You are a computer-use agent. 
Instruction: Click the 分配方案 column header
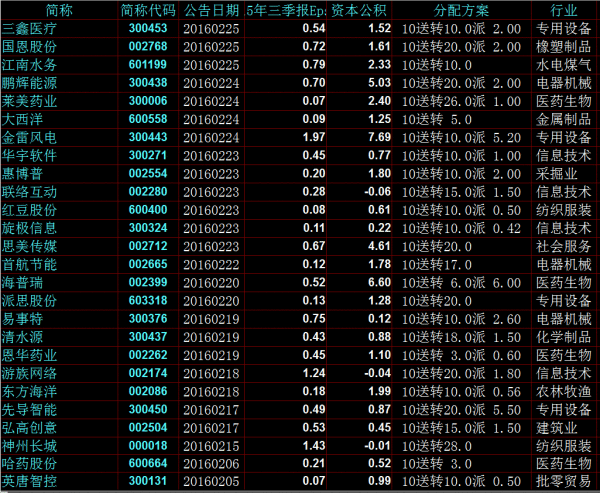click(x=461, y=10)
